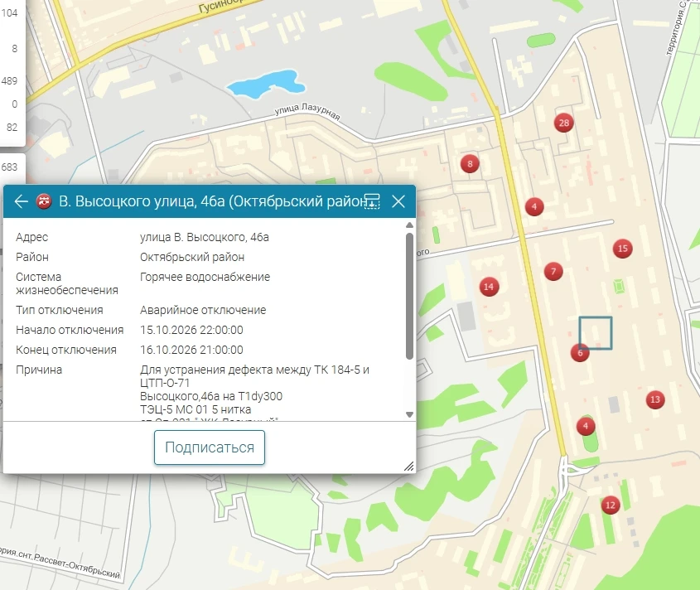Click the count 683 in left panel
Viewport: 700px width, 590px height.
[x=9, y=167]
